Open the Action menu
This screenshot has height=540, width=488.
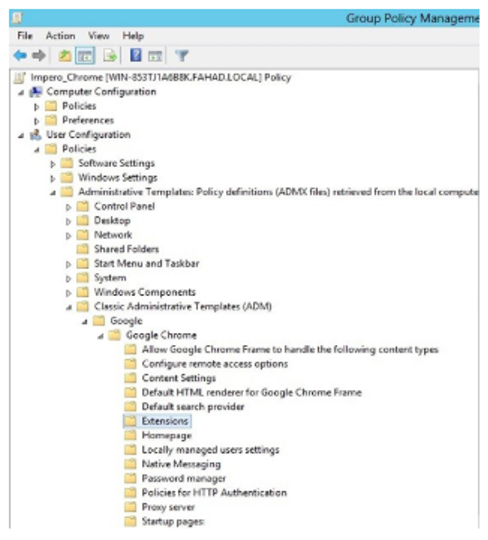[60, 36]
